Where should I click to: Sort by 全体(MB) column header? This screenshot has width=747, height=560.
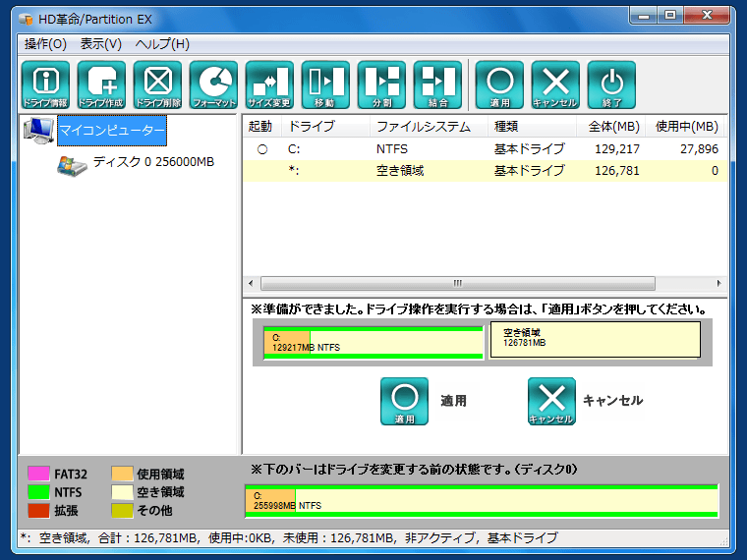pyautogui.click(x=611, y=126)
